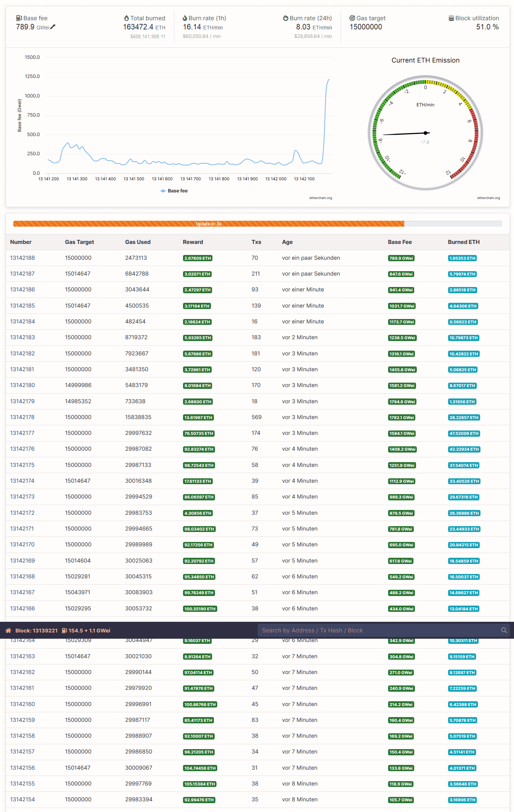514x812 pixels.
Task: Click the 1581.2 GWei base fee badge
Action: (402, 386)
